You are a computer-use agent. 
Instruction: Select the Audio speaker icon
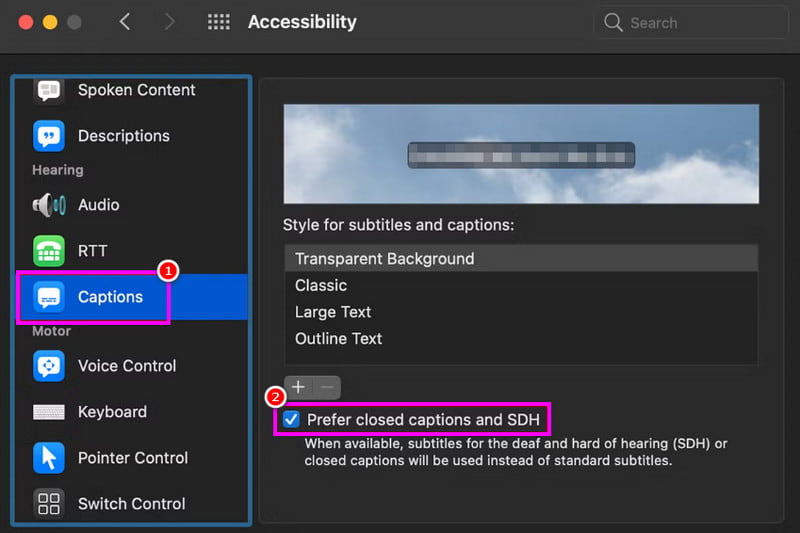coord(48,205)
